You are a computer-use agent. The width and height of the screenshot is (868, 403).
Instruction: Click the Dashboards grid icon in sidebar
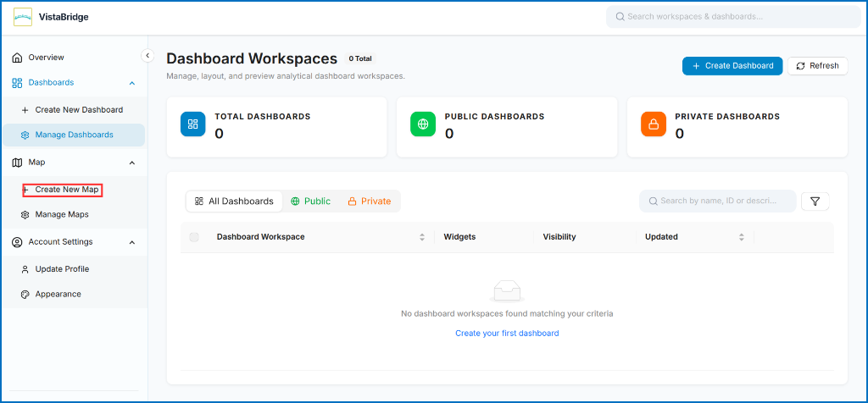(18, 82)
